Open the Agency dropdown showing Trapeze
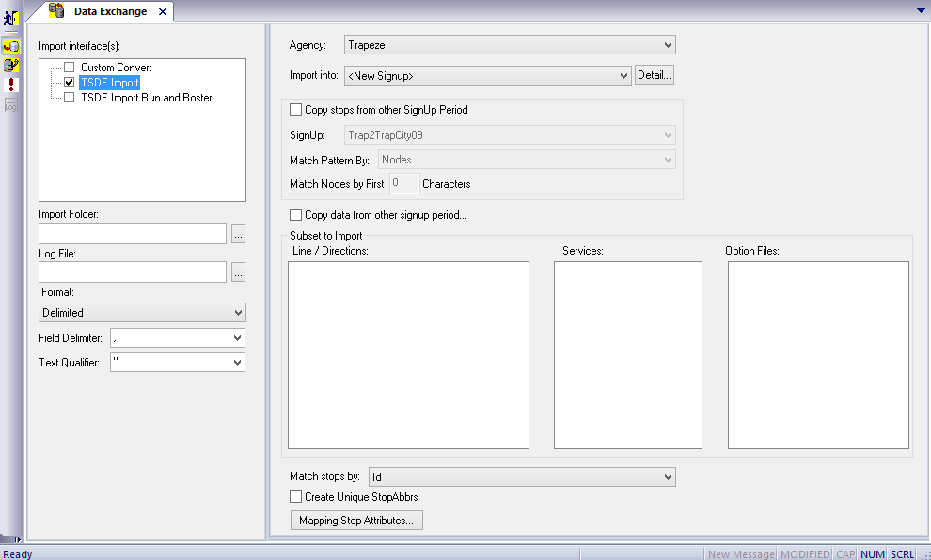 click(x=668, y=44)
